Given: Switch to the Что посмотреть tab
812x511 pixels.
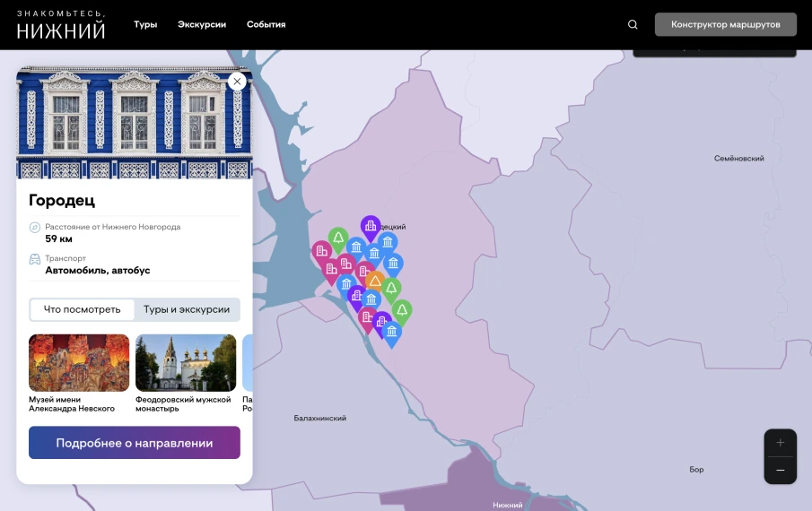Looking at the screenshot, I should click(x=82, y=309).
